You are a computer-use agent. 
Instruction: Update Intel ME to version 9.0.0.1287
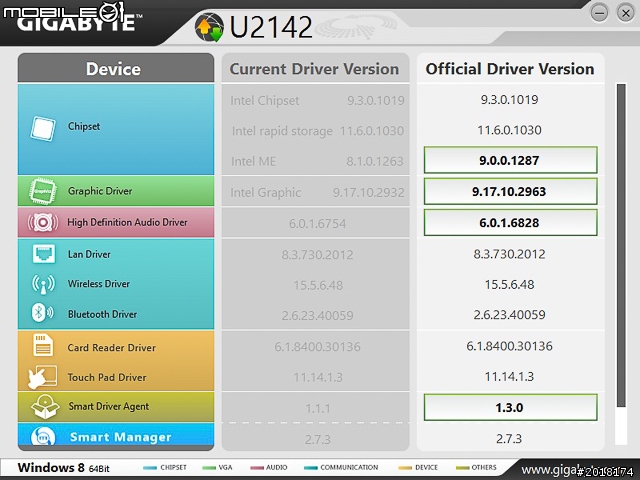pyautogui.click(x=510, y=160)
